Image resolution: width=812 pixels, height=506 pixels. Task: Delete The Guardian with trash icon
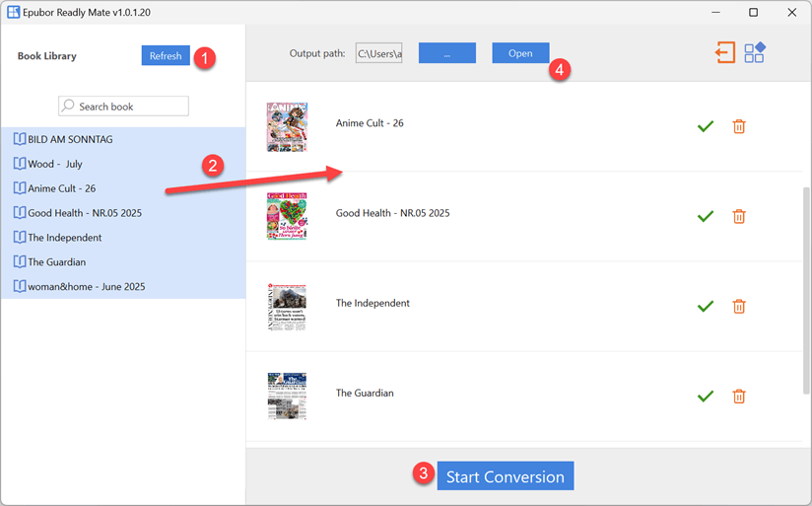[x=739, y=397]
